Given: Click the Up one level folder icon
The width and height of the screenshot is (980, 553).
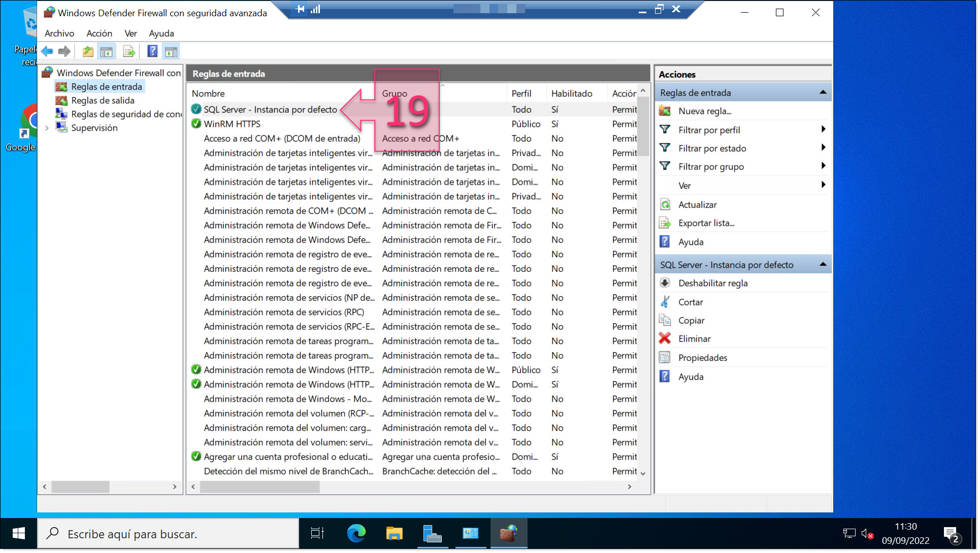Looking at the screenshot, I should point(88,51).
